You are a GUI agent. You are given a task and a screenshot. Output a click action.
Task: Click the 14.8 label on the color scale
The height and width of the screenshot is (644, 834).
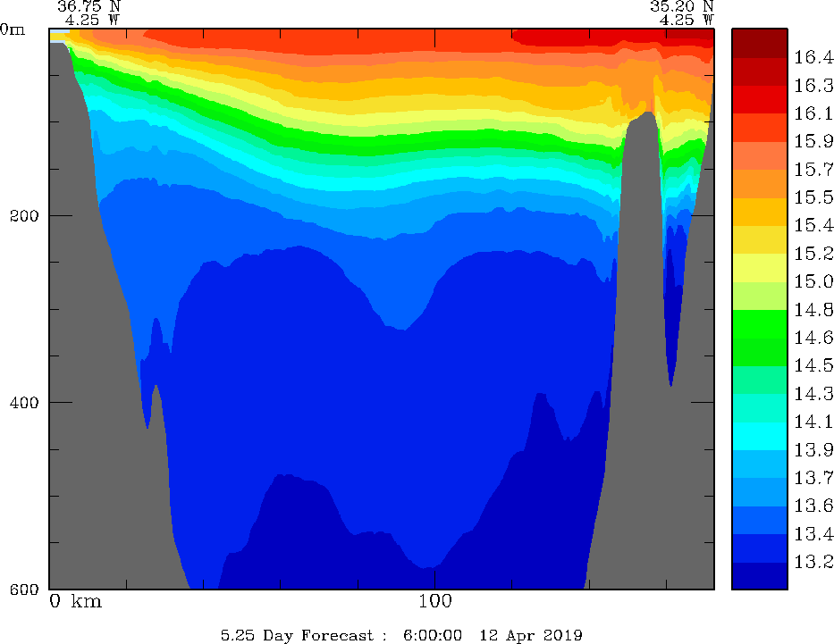click(813, 310)
